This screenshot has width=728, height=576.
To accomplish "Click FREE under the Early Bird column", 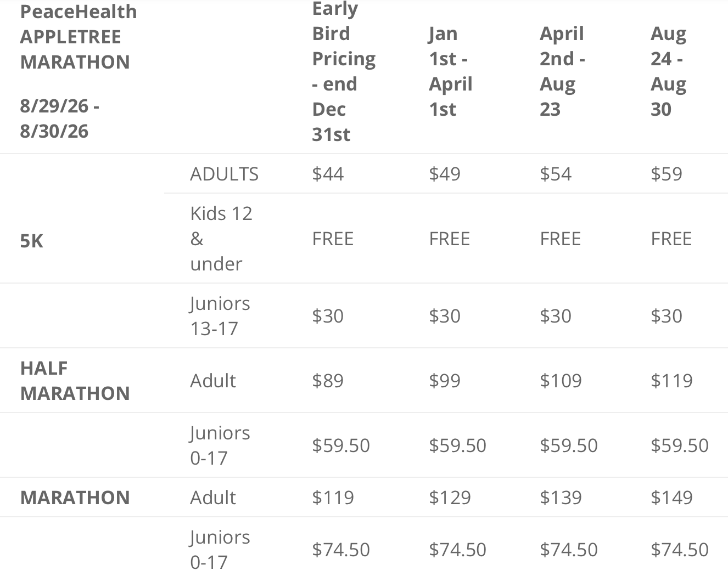I will [333, 239].
